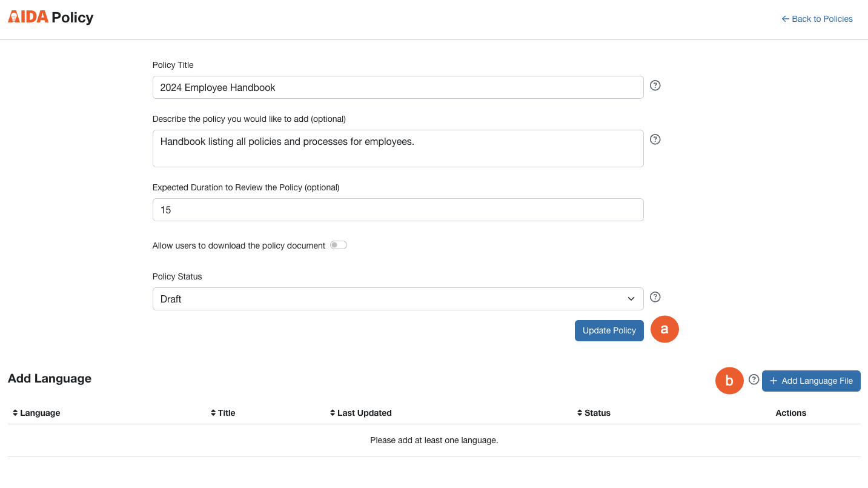Click the Expected Duration input showing 15

[x=397, y=209]
